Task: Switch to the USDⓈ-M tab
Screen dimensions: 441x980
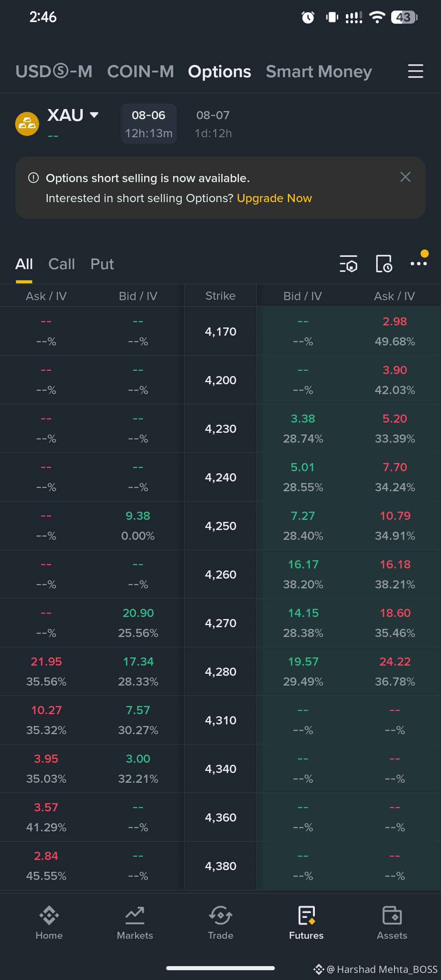Action: click(x=54, y=71)
